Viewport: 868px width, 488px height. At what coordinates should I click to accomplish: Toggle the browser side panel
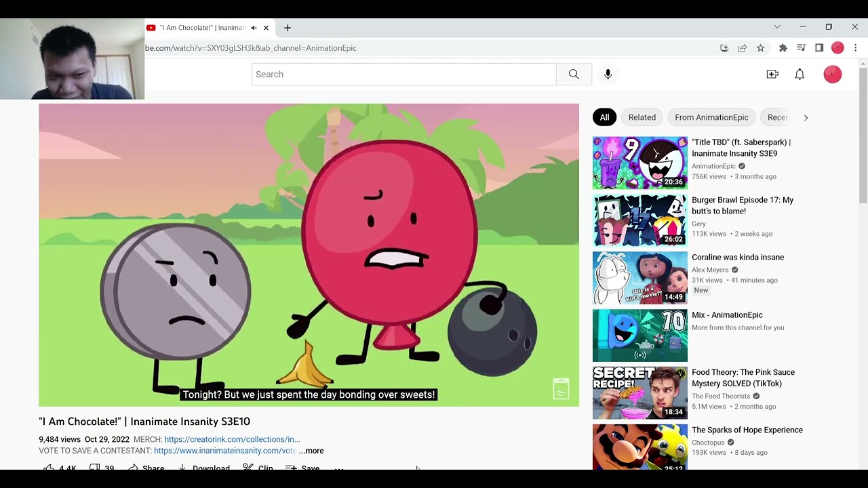[819, 48]
